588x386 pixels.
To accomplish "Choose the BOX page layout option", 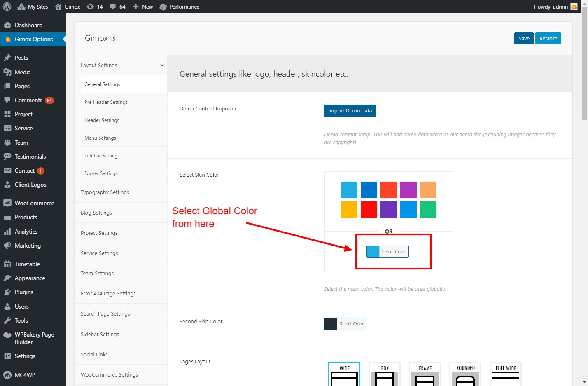I will [385, 374].
